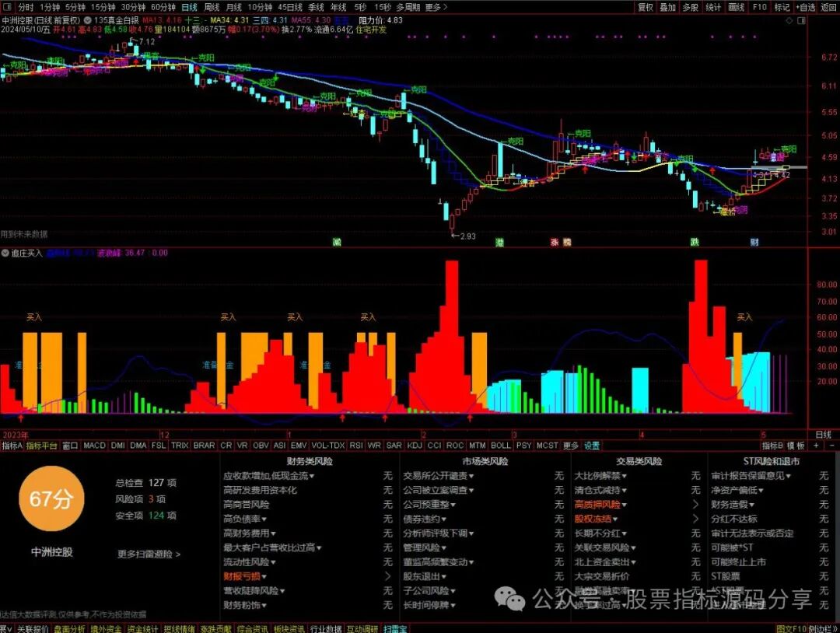The width and height of the screenshot is (840, 633).
Task: Click the 叠加 overlay button
Action: click(x=668, y=7)
